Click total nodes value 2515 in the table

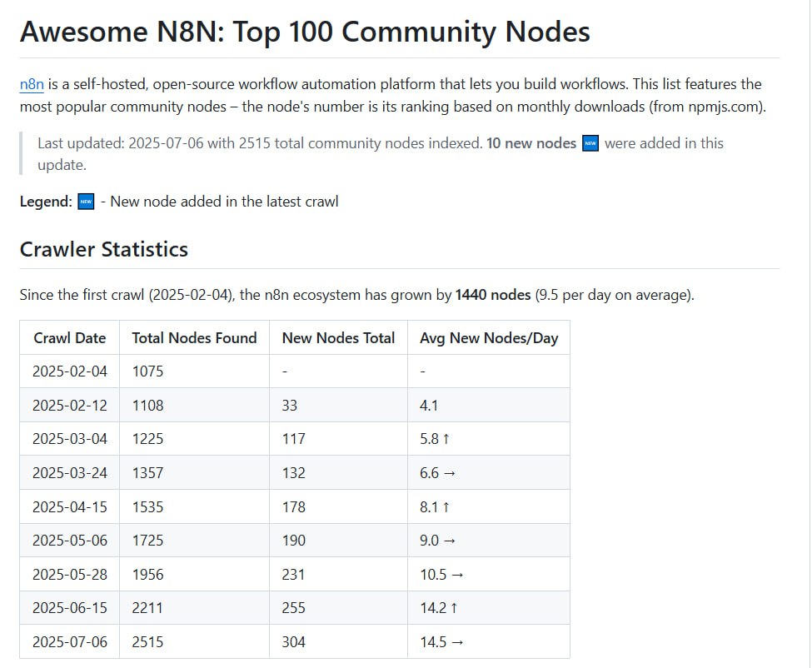tap(147, 641)
